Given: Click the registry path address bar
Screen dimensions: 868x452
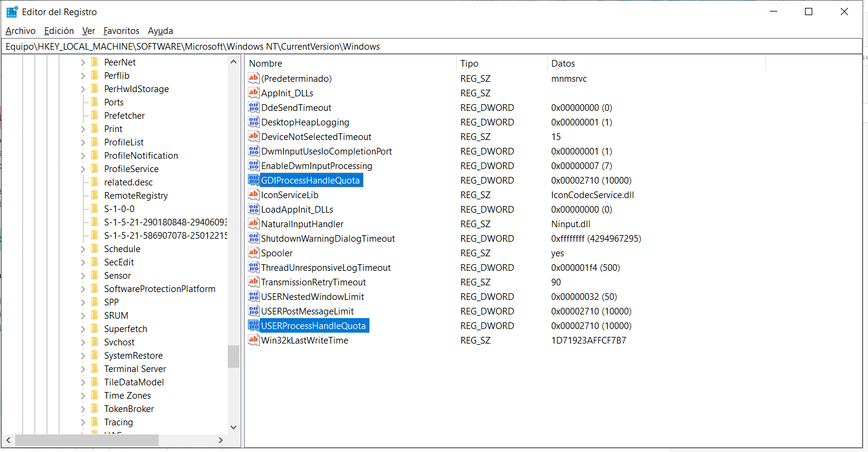Looking at the screenshot, I should point(432,46).
